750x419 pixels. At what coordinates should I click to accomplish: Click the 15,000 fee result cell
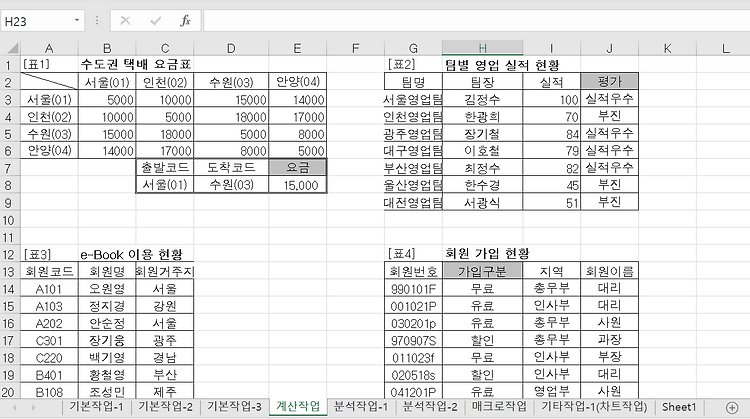(x=298, y=185)
